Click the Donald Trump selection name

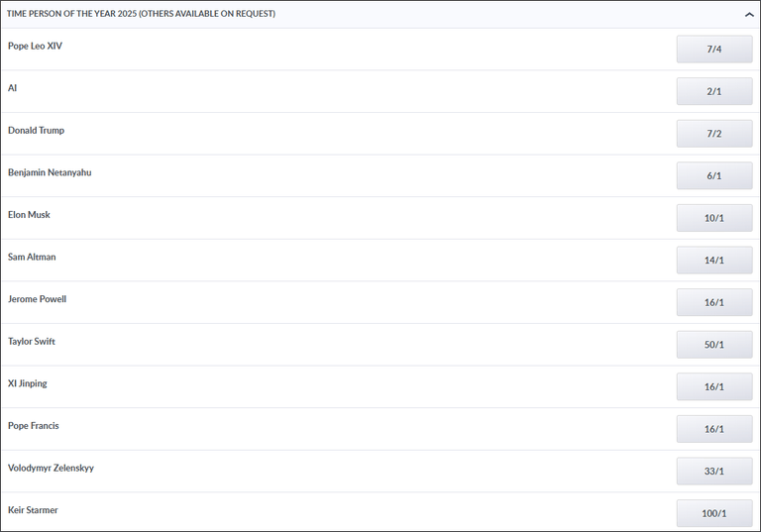[x=36, y=131]
